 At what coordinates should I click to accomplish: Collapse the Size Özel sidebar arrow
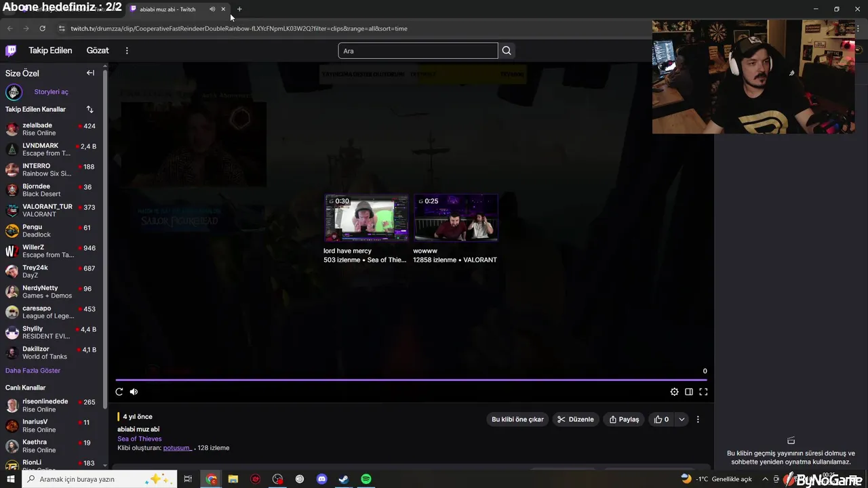90,73
